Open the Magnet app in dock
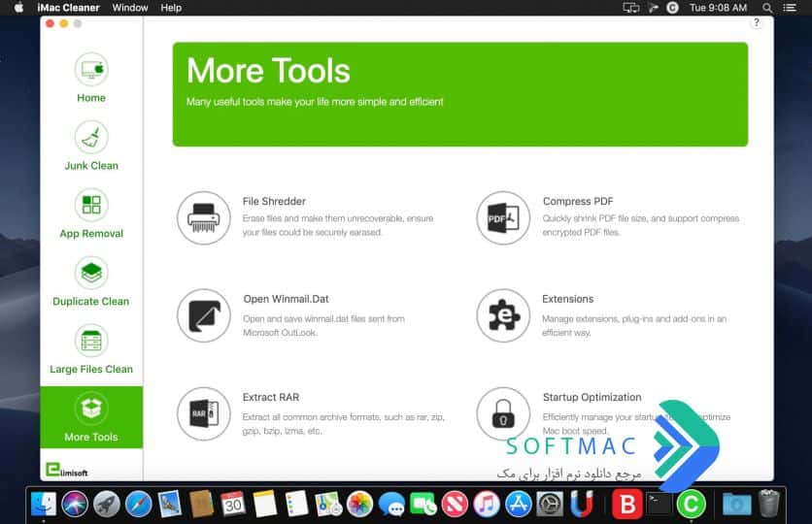Viewport: 812px width, 524px height. 582,504
